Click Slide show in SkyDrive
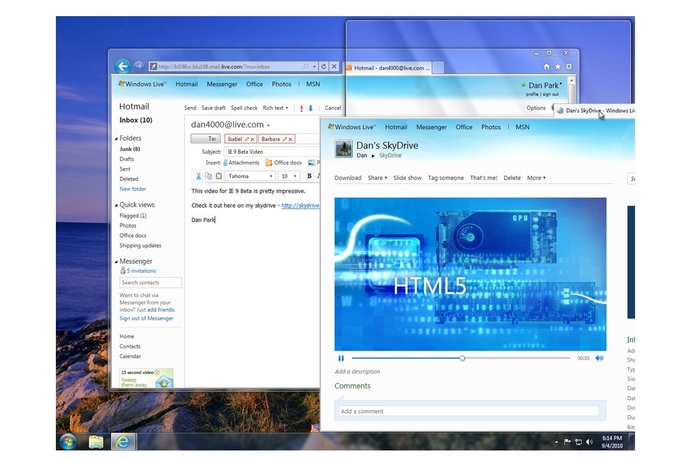The image size is (693, 461). coord(407,178)
